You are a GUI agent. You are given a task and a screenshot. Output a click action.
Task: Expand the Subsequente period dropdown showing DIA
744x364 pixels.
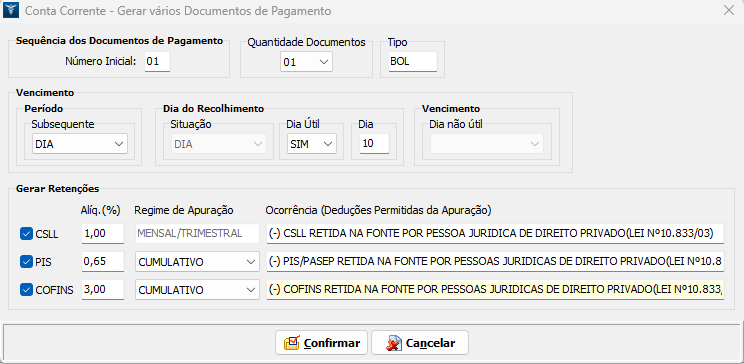[x=80, y=144]
